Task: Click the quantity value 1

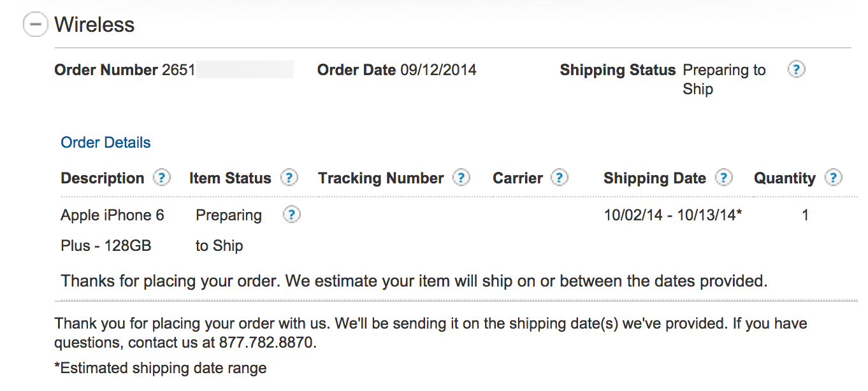Action: click(x=805, y=215)
